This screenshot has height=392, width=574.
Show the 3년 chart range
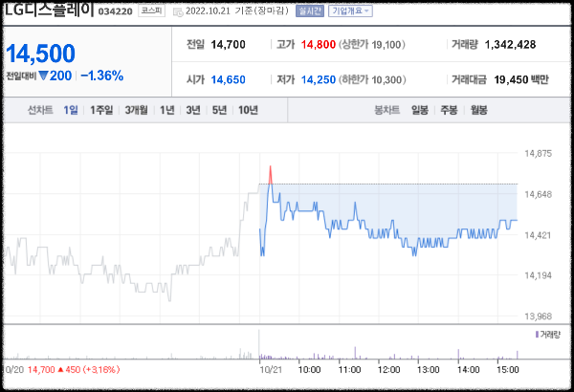point(193,110)
